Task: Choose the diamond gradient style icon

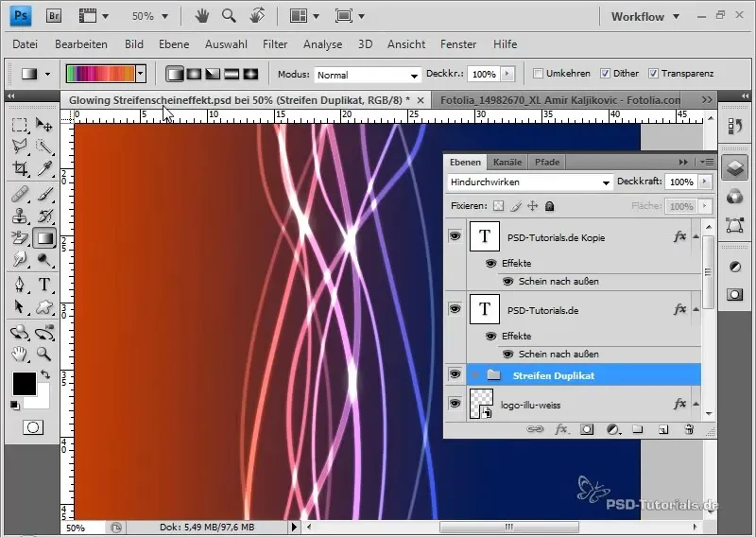Action: 250,74
